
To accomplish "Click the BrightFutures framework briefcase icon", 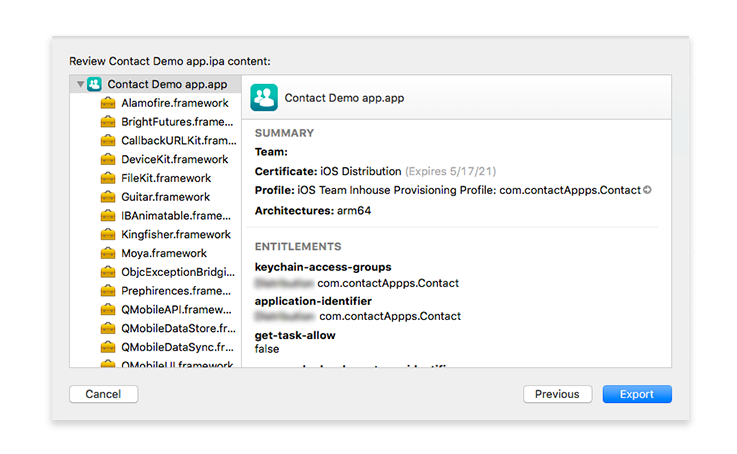I will pyautogui.click(x=108, y=122).
